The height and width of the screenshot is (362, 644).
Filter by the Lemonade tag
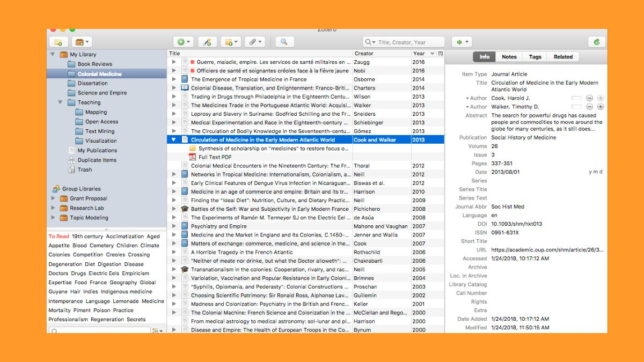point(126,301)
